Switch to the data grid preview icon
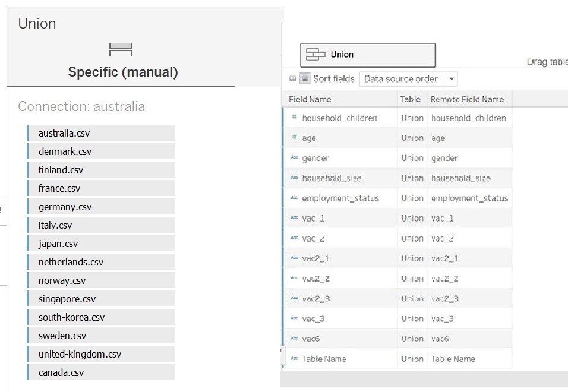The image size is (568, 392). coord(292,78)
